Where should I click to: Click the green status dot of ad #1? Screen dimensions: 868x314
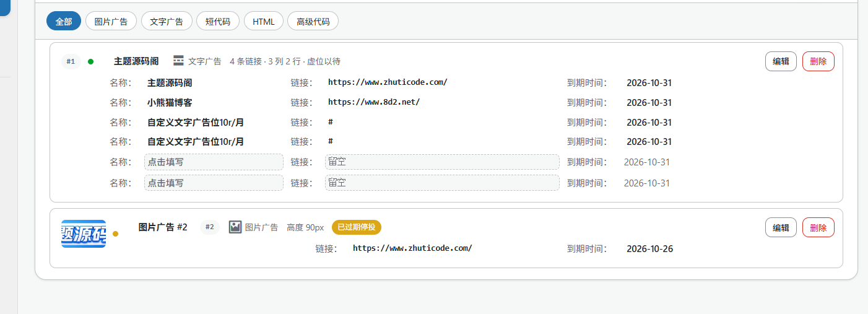[90, 61]
